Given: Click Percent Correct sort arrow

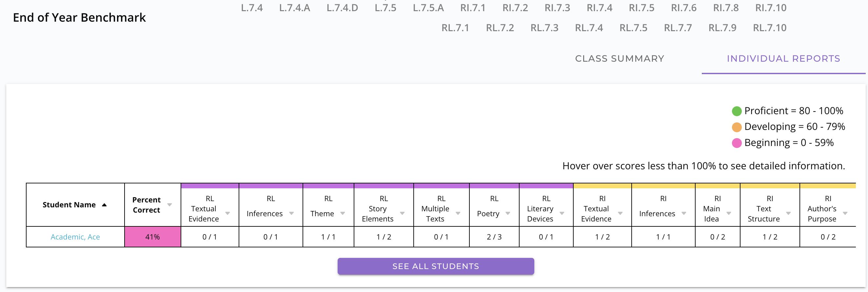Looking at the screenshot, I should pos(169,205).
